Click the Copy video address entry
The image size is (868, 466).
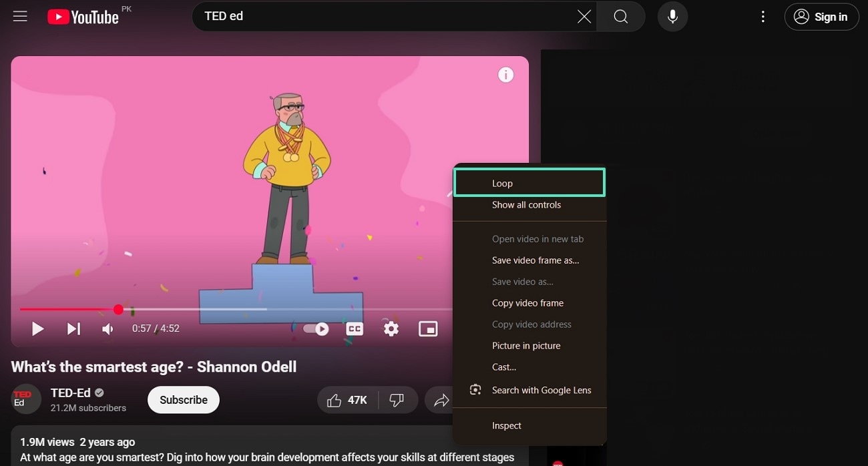click(529, 324)
